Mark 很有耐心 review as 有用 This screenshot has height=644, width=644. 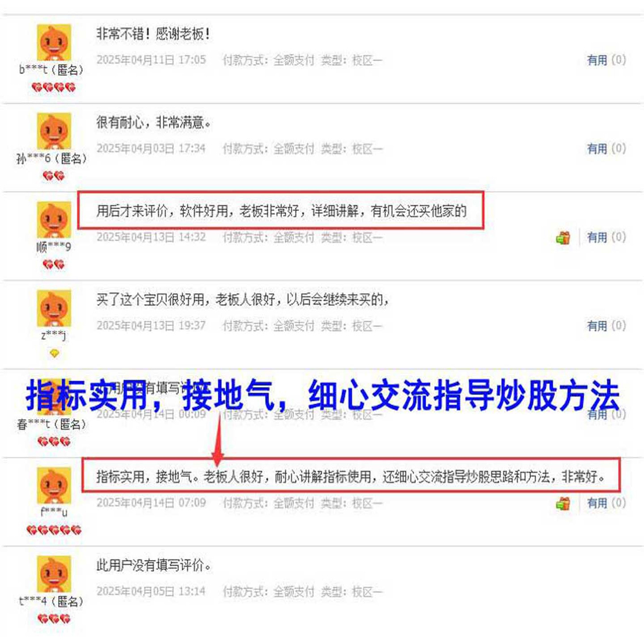597,149
